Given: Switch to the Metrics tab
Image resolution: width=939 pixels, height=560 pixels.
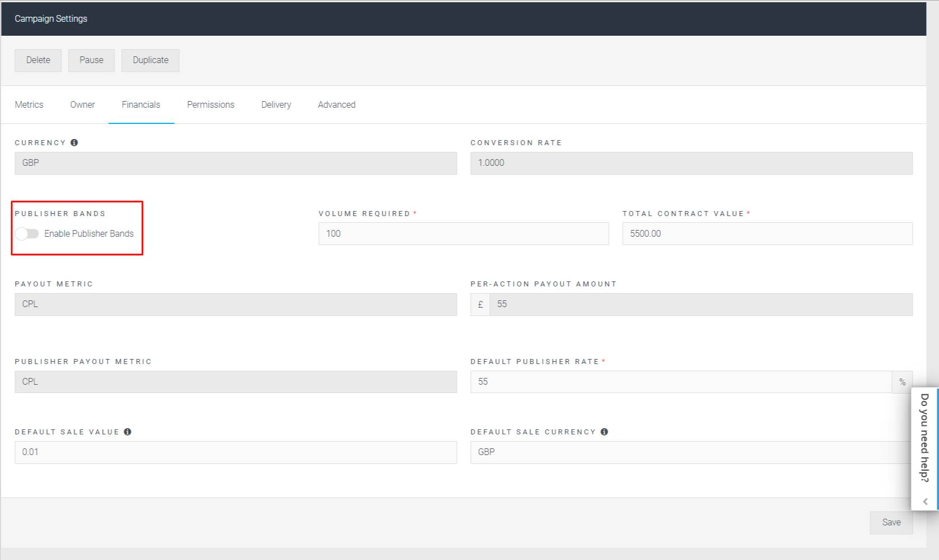Looking at the screenshot, I should [x=29, y=105].
